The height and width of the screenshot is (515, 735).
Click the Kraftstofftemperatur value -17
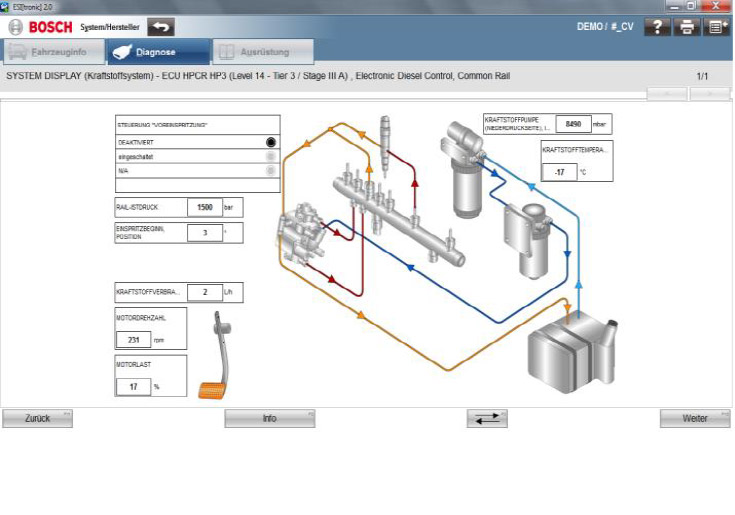click(x=559, y=172)
